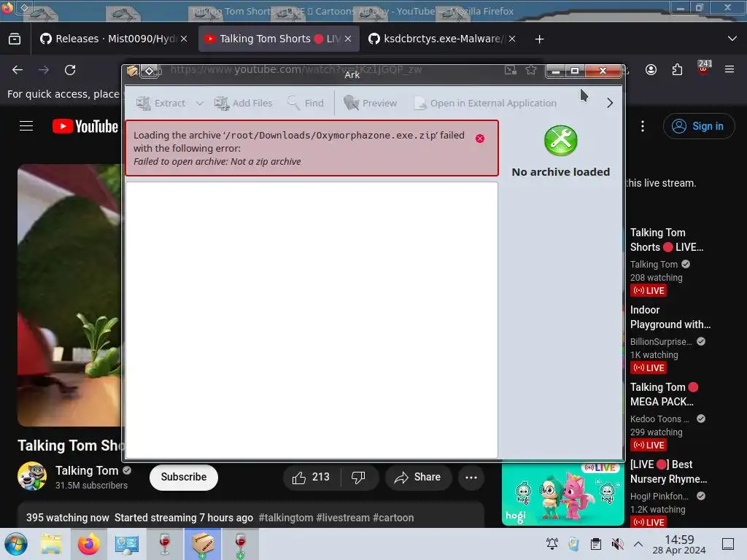Open notifications bell in system tray
This screenshot has height=560, width=747.
(552, 543)
